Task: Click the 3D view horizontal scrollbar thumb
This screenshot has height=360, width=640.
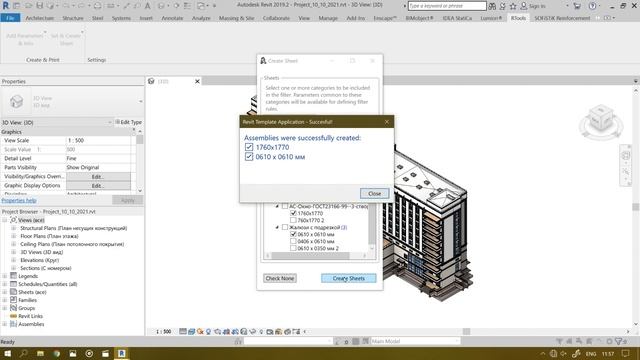Action: click(x=466, y=331)
